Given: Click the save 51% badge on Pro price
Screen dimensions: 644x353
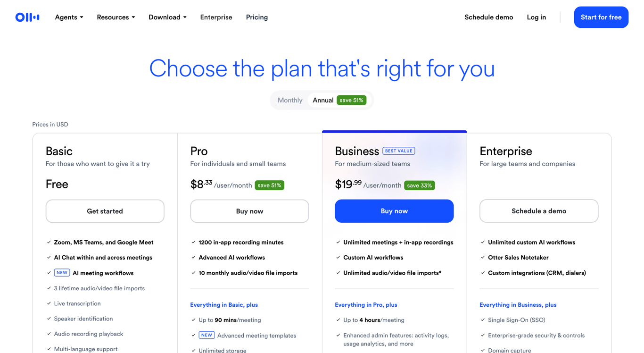Looking at the screenshot, I should click(x=269, y=185).
